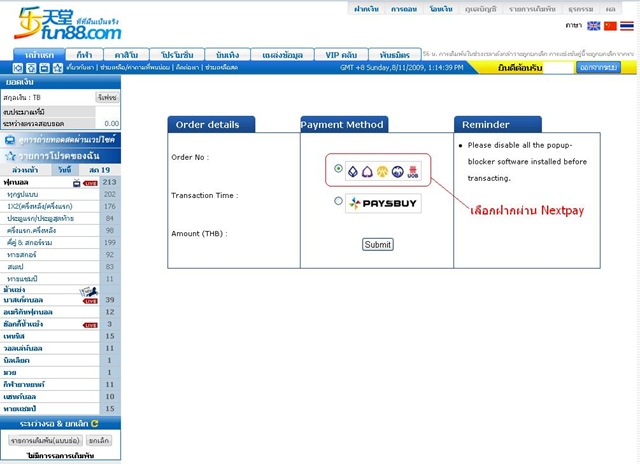Click the ออกจากระบบ logout button
Viewport: 640px width, 464px height.
(598, 67)
